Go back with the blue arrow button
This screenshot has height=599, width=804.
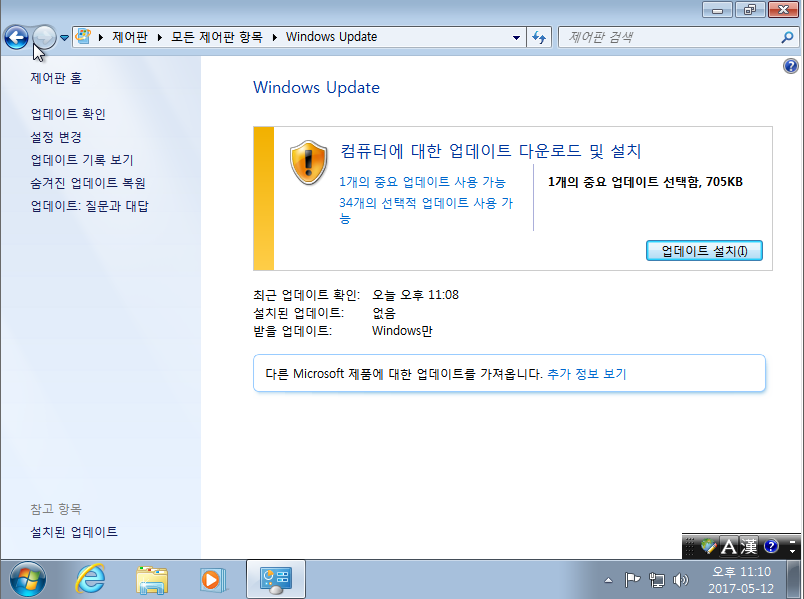(x=16, y=37)
